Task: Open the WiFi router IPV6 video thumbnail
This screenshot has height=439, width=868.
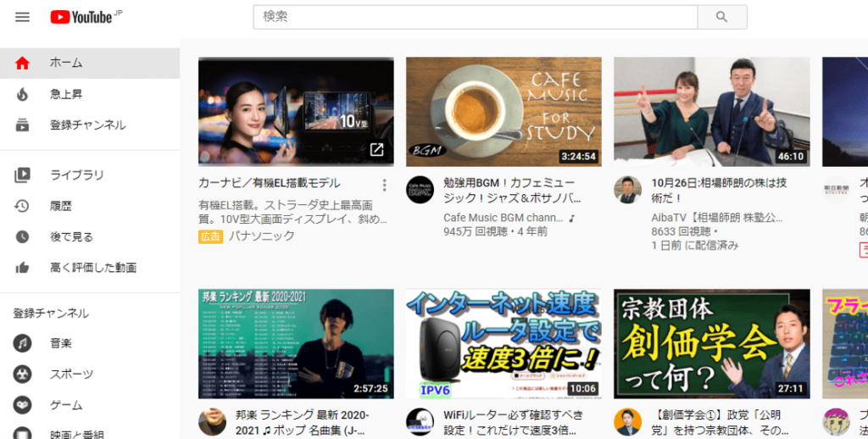Action: coord(504,343)
